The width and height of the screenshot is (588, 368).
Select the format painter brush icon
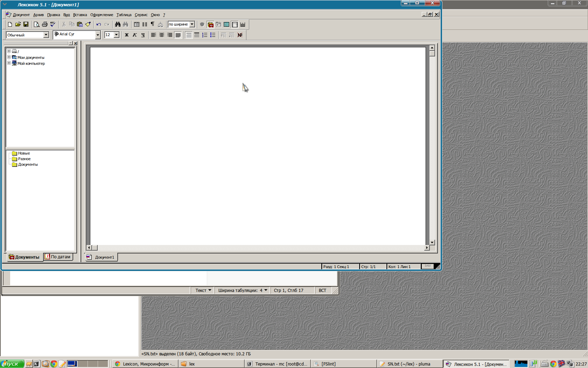[88, 25]
